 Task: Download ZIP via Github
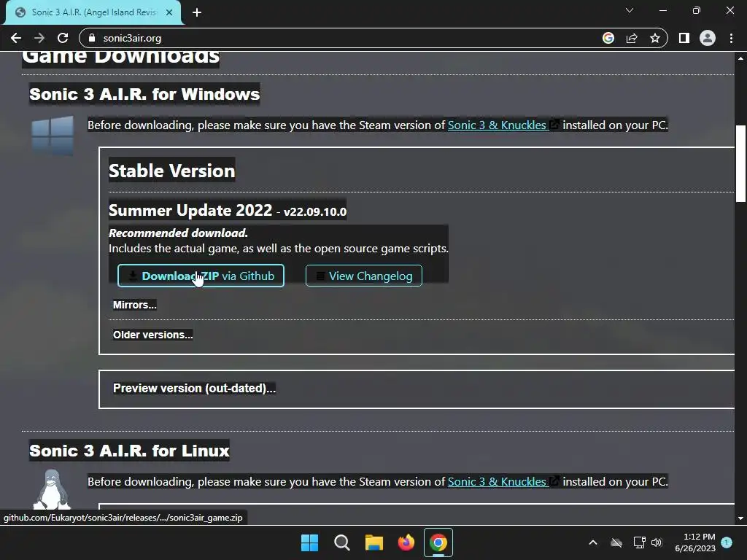tap(201, 276)
